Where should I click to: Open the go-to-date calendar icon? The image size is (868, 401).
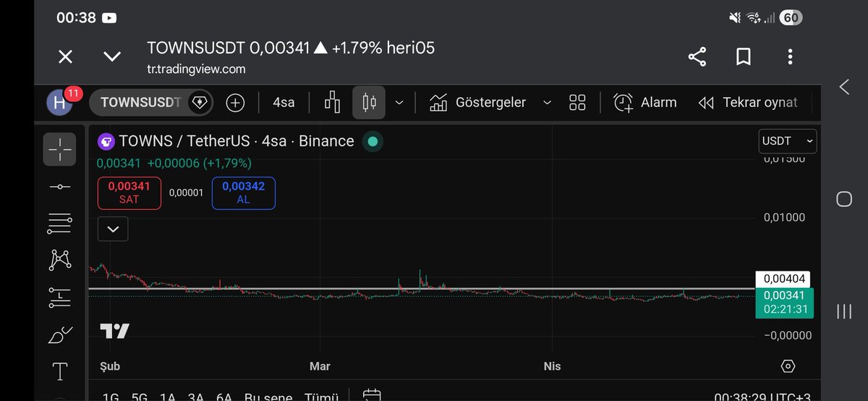pos(372,396)
